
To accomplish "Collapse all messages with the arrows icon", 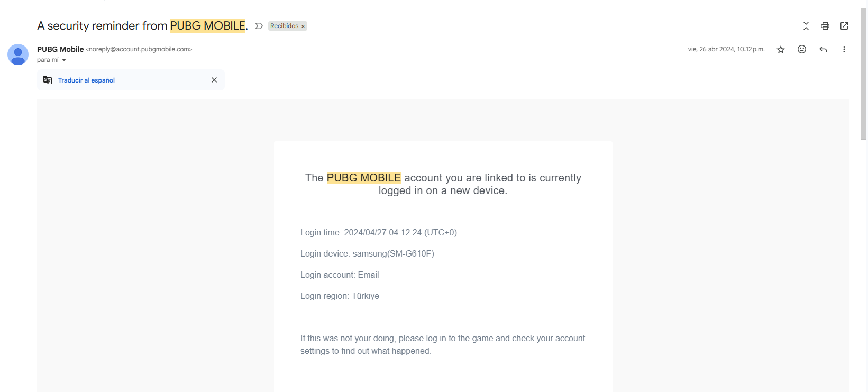I will (x=806, y=26).
